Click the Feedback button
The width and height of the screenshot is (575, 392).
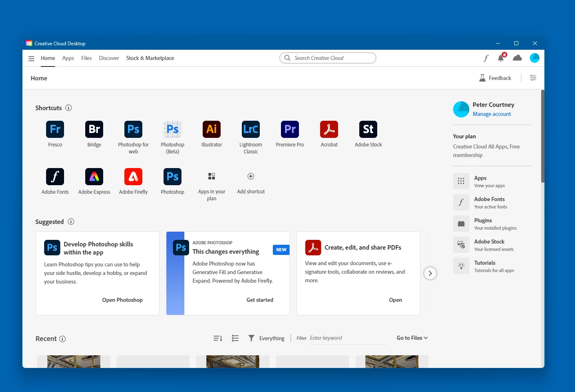[x=495, y=78]
